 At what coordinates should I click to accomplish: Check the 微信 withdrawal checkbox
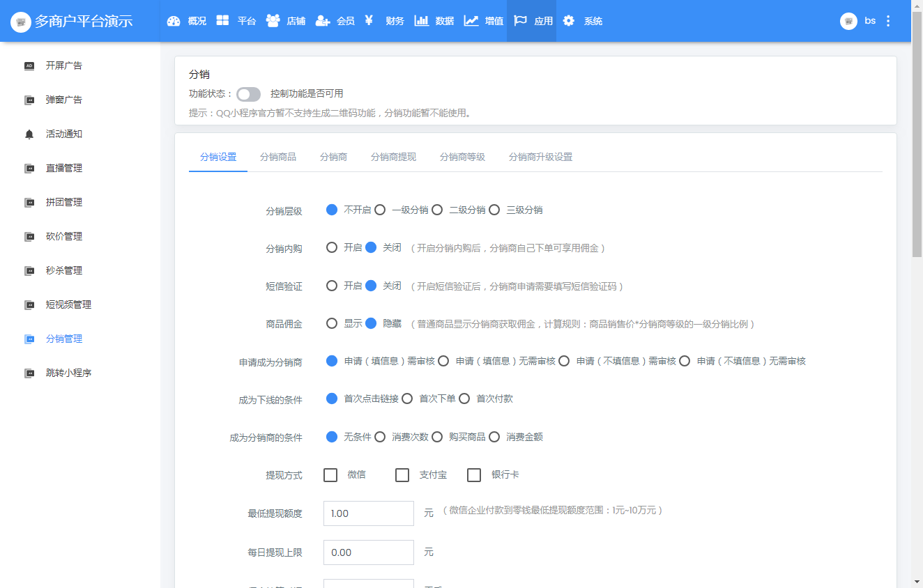pyautogui.click(x=330, y=475)
